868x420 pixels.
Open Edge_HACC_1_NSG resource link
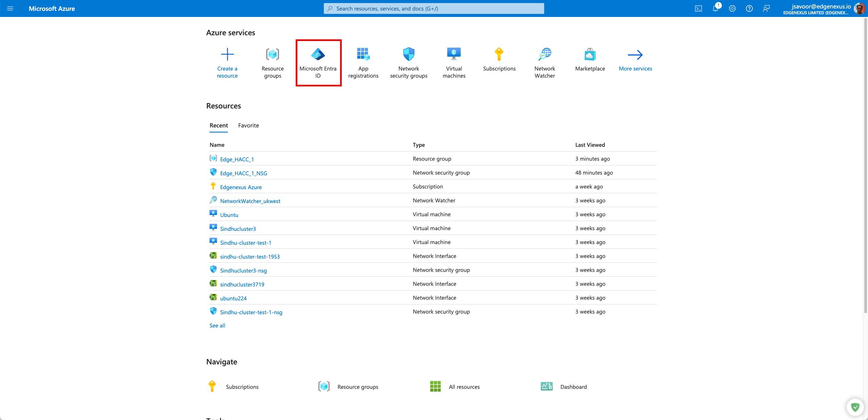(x=243, y=173)
